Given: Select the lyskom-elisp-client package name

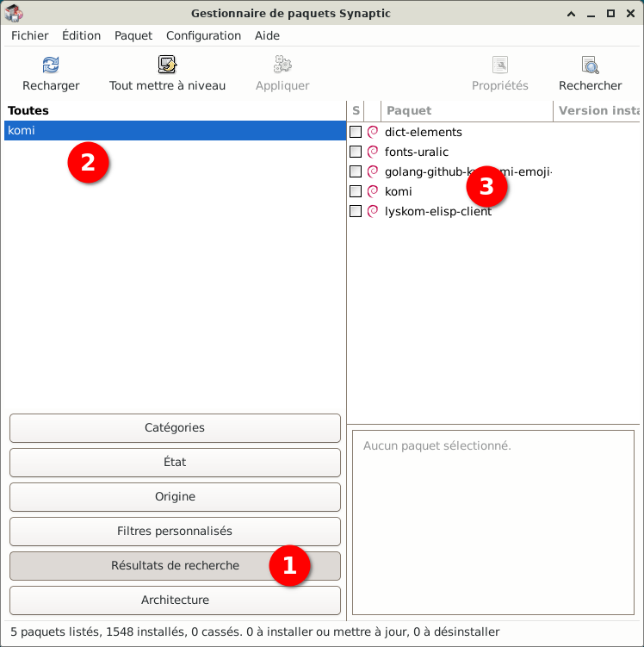Looking at the screenshot, I should pyautogui.click(x=438, y=211).
